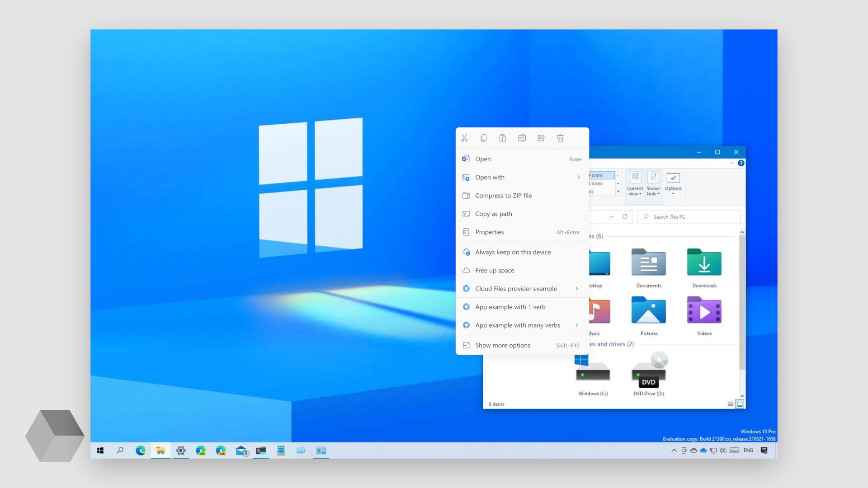868x488 pixels.
Task: Open Settings gear on the taskbar
Action: [181, 450]
